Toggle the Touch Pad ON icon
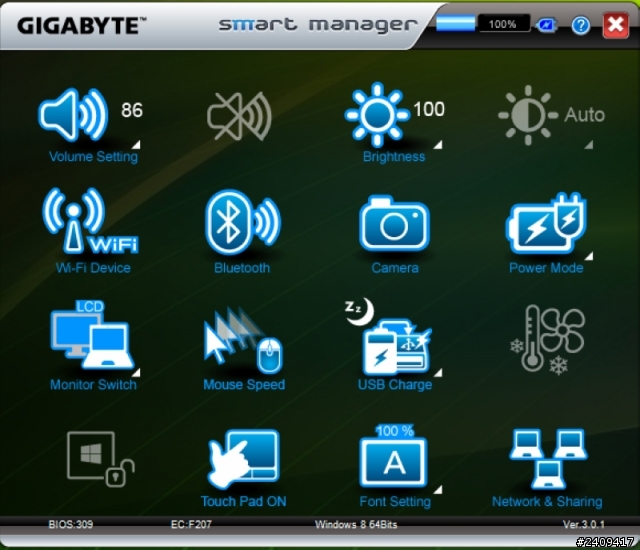Viewport: 640px width, 550px height. (x=244, y=459)
